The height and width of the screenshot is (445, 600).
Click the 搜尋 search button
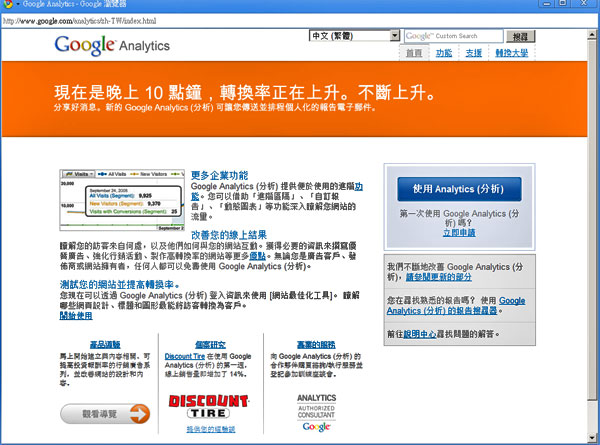pyautogui.click(x=520, y=36)
